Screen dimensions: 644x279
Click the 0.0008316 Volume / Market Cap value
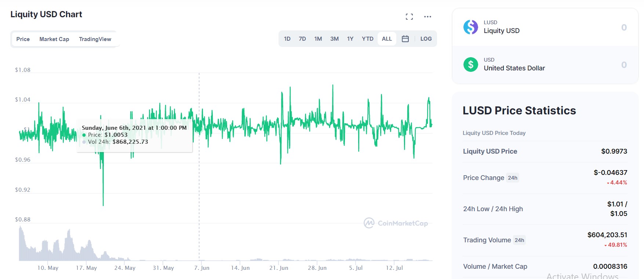(x=610, y=267)
